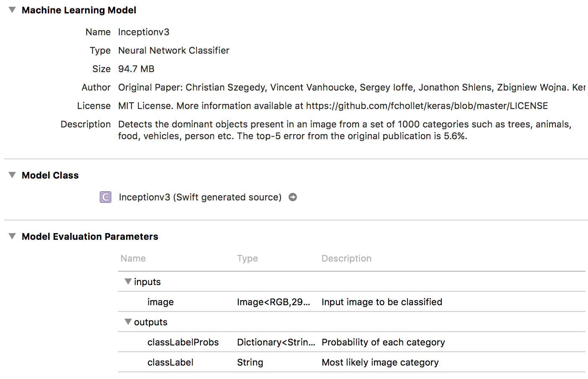Click the Type column header
588x379 pixels.
(248, 258)
